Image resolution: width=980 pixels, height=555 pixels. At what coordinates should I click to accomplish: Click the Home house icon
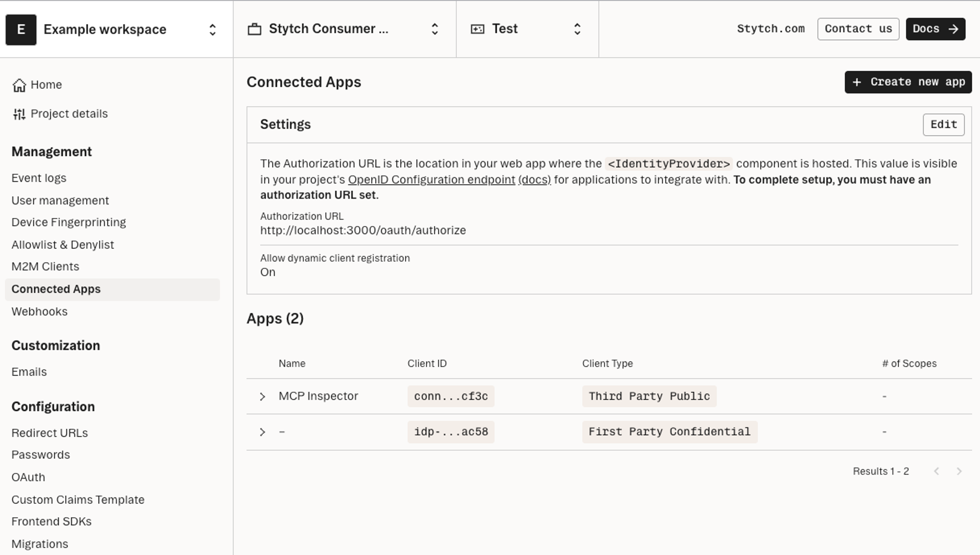coord(19,85)
